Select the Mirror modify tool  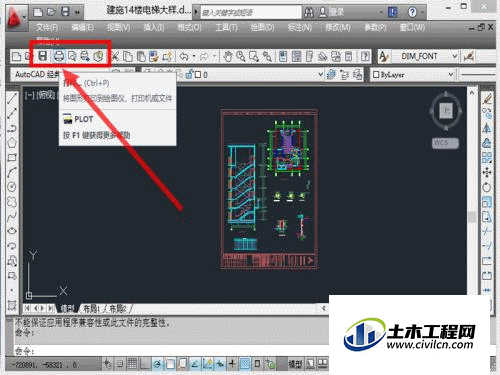click(x=487, y=128)
